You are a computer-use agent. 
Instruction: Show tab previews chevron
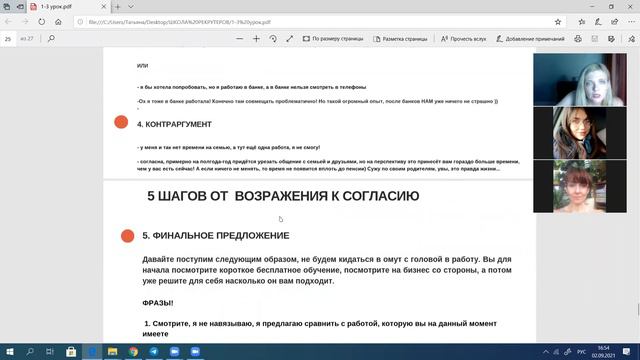tap(131, 7)
